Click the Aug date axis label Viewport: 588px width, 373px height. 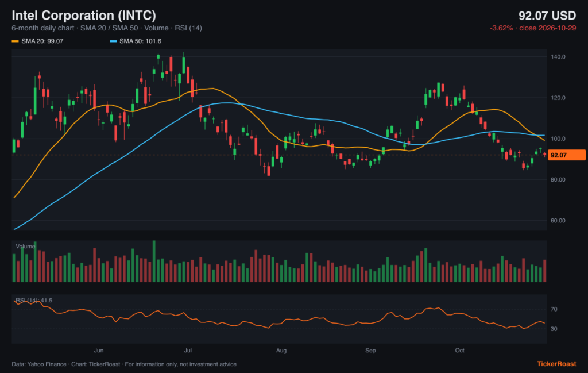pyautogui.click(x=281, y=351)
